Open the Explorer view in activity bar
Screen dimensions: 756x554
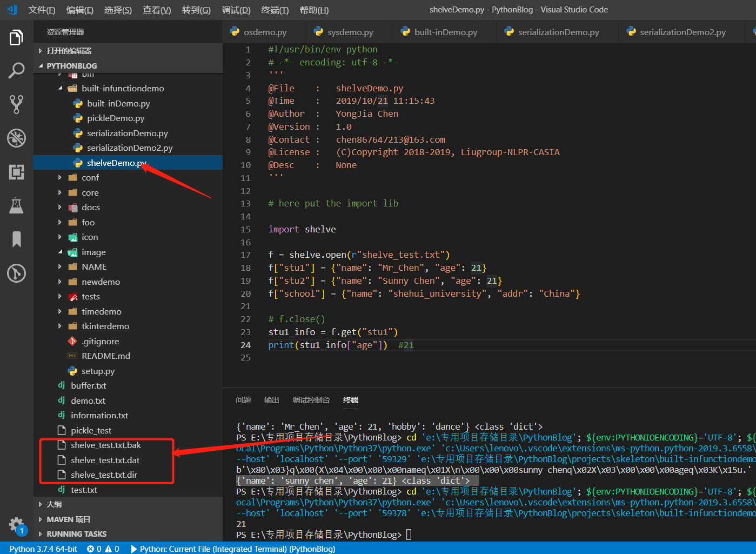[x=16, y=37]
